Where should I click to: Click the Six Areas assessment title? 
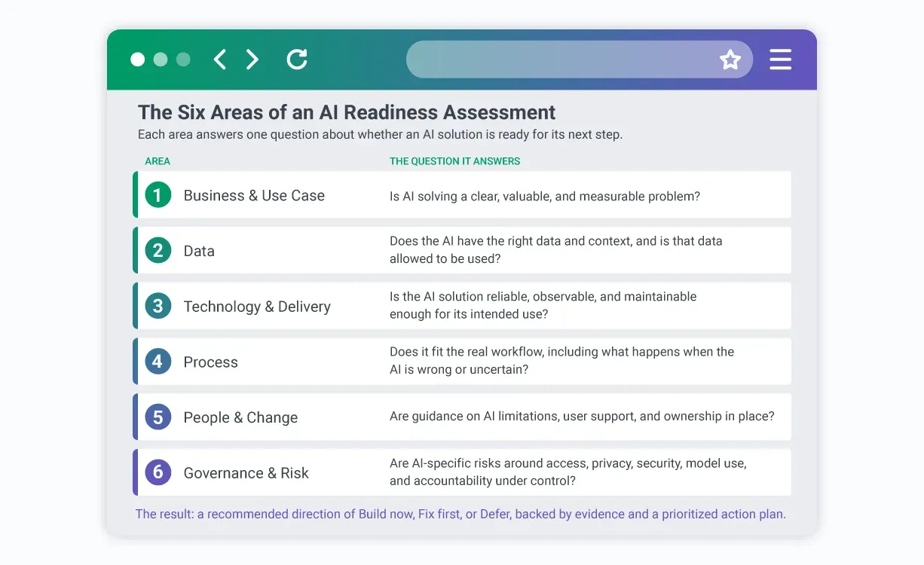click(347, 112)
